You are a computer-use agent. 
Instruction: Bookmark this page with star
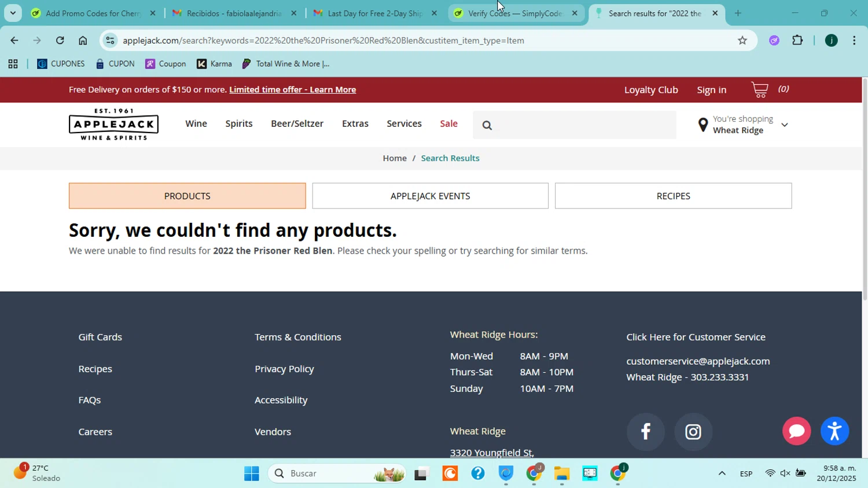(742, 41)
